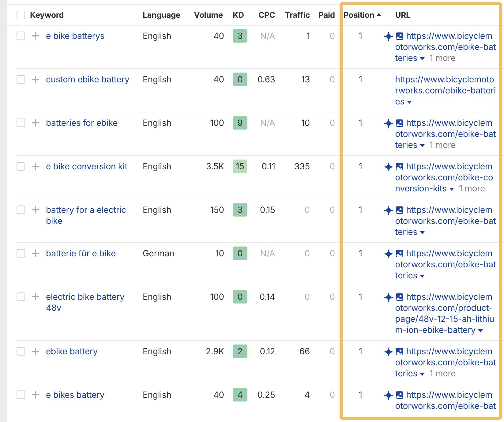Open the 'electric bike battery 48v' keyword link
The image size is (504, 422).
point(85,302)
